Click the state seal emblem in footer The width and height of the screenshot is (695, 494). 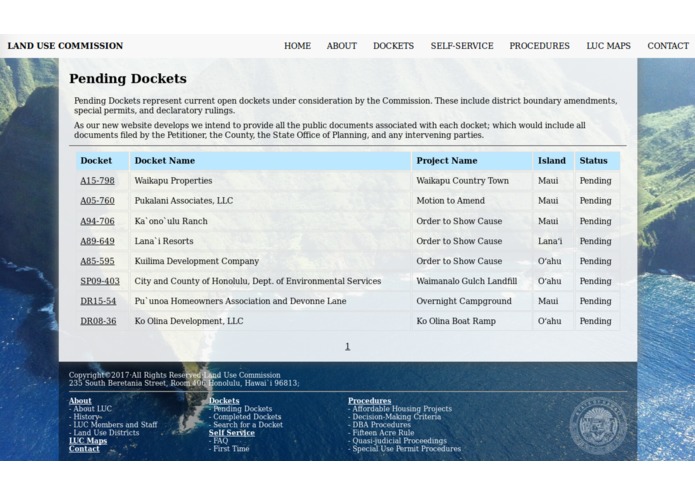click(x=598, y=426)
